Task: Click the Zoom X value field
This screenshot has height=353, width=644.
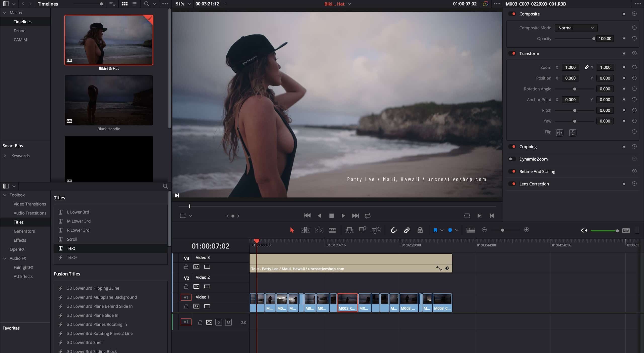Action: point(570,67)
